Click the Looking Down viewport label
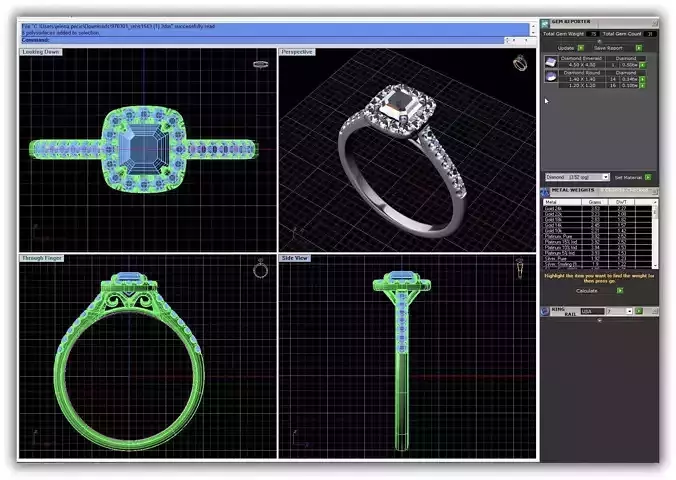676x480 pixels. tap(41, 52)
